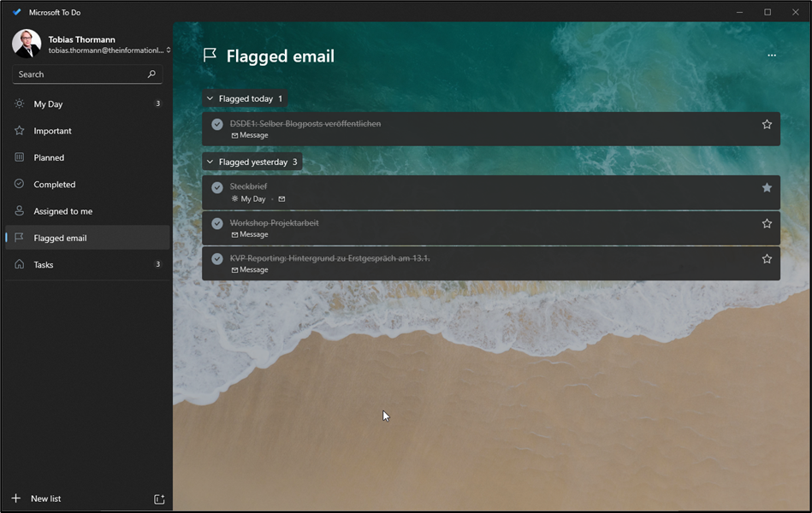Click the Flagged email flag icon in sidebar

(19, 238)
